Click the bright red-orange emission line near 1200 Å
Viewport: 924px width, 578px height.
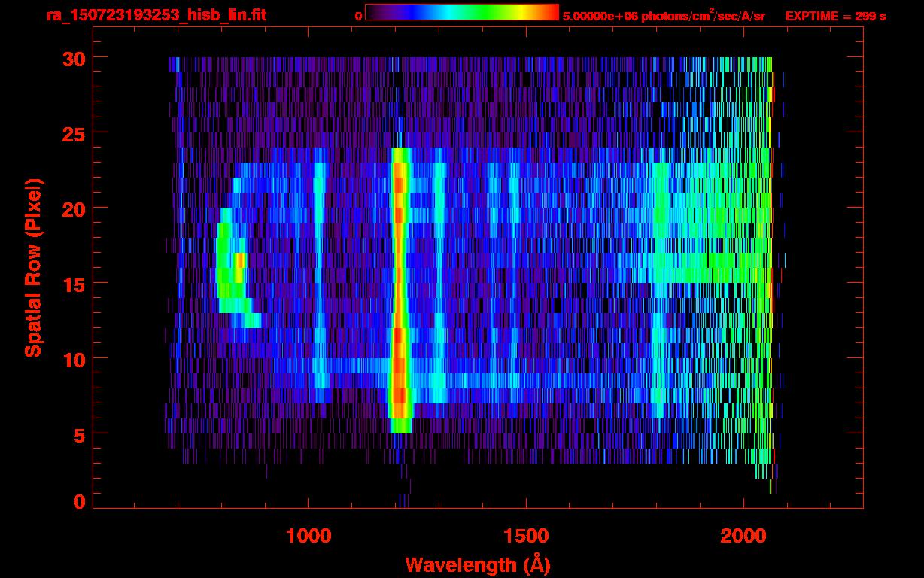400,286
